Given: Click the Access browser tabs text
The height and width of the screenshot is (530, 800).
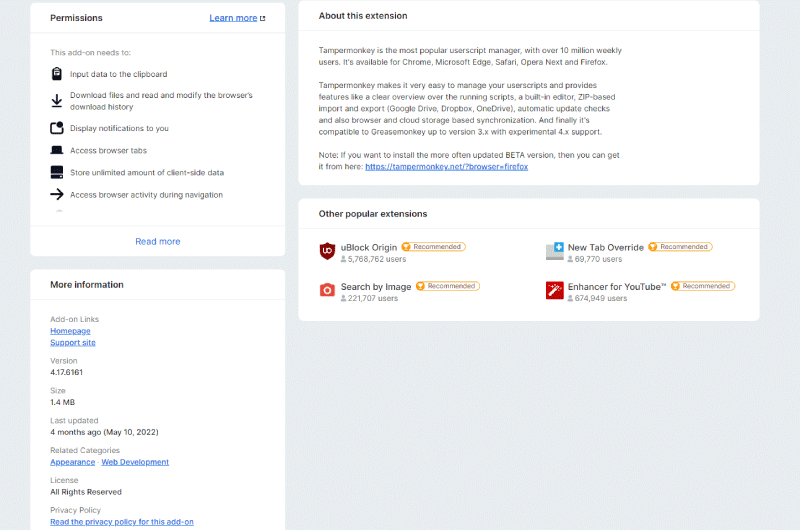Looking at the screenshot, I should 108,150.
